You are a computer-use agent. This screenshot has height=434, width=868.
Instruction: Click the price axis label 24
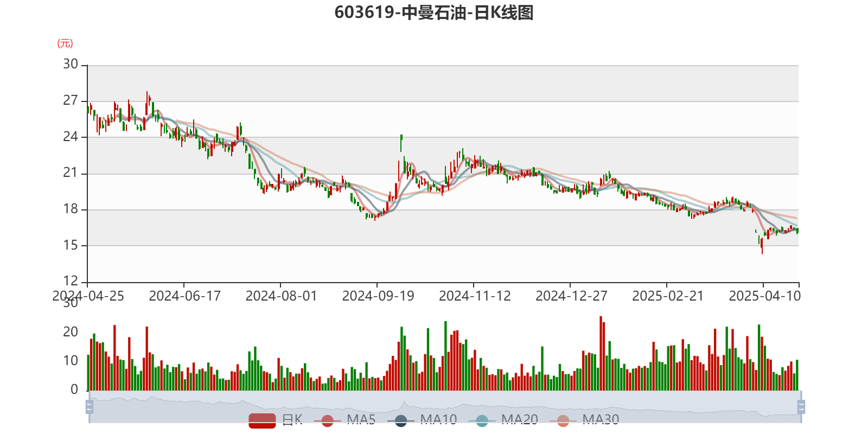point(71,137)
